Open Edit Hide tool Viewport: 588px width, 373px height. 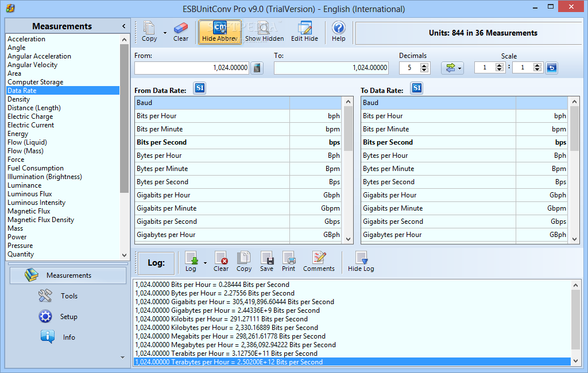click(304, 32)
